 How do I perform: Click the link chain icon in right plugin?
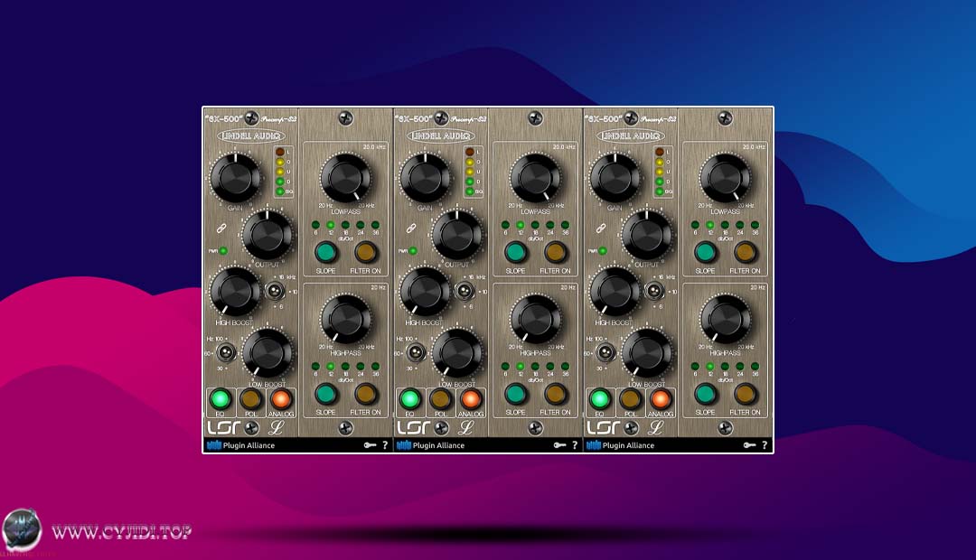[x=601, y=229]
